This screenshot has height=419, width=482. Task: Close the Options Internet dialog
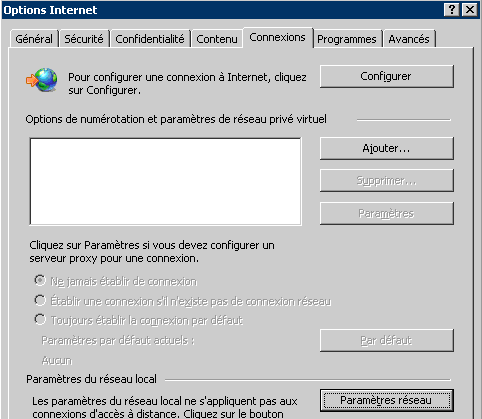tap(470, 10)
